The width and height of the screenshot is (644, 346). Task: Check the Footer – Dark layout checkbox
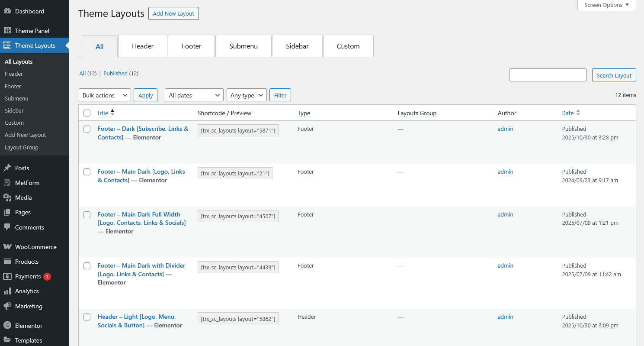point(87,129)
